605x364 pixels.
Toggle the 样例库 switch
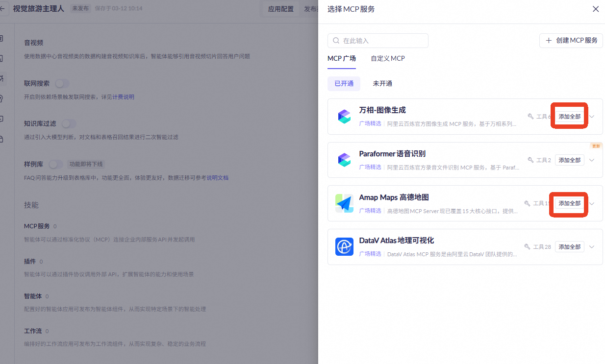[x=56, y=164]
